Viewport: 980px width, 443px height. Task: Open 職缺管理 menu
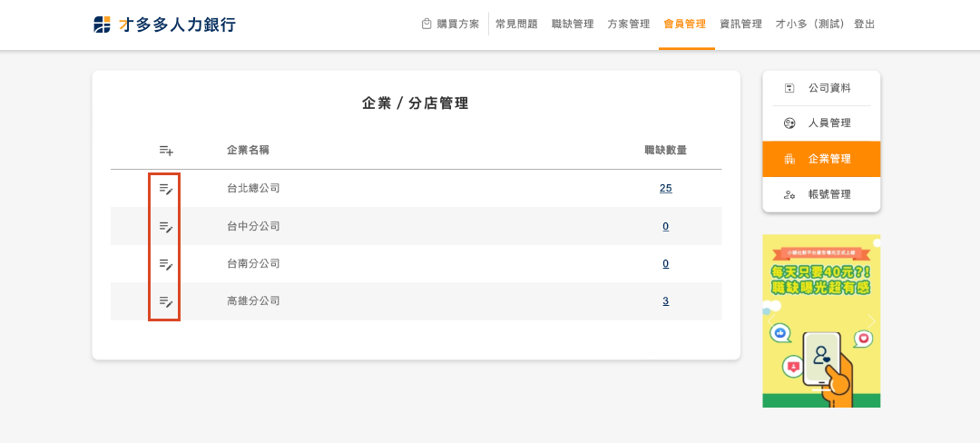(573, 25)
